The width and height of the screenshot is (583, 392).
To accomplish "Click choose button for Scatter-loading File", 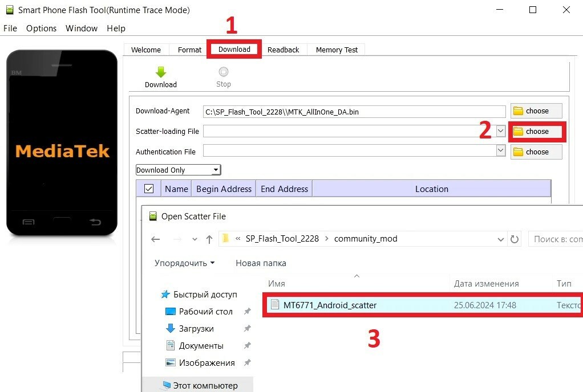I will 536,132.
